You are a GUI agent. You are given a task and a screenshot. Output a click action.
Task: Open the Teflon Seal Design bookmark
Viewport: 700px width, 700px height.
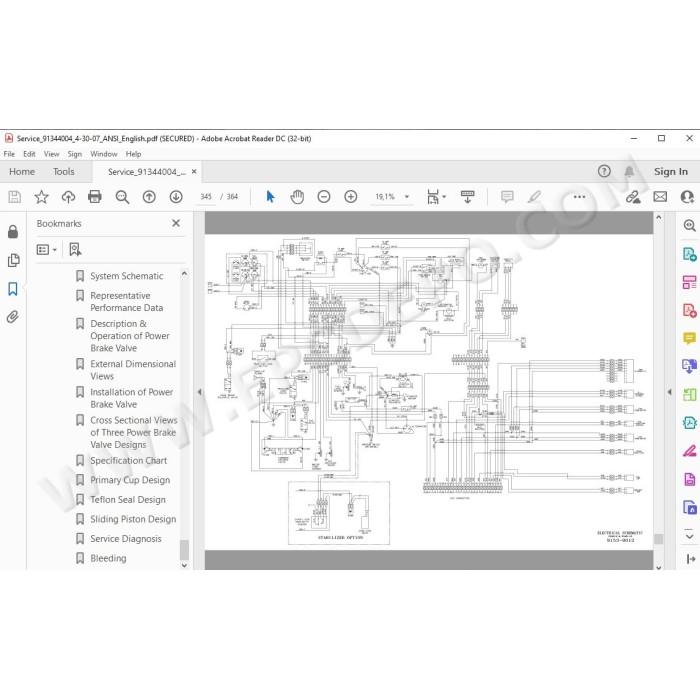coord(126,500)
